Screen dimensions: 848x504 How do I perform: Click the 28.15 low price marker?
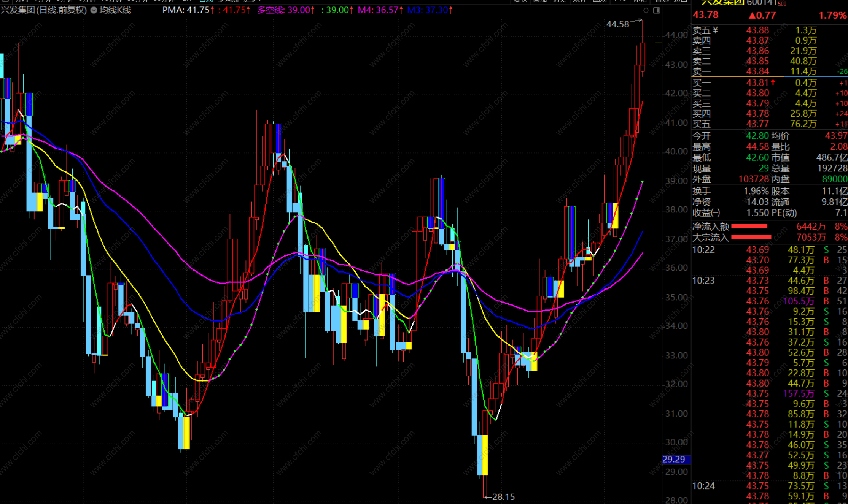(503, 497)
